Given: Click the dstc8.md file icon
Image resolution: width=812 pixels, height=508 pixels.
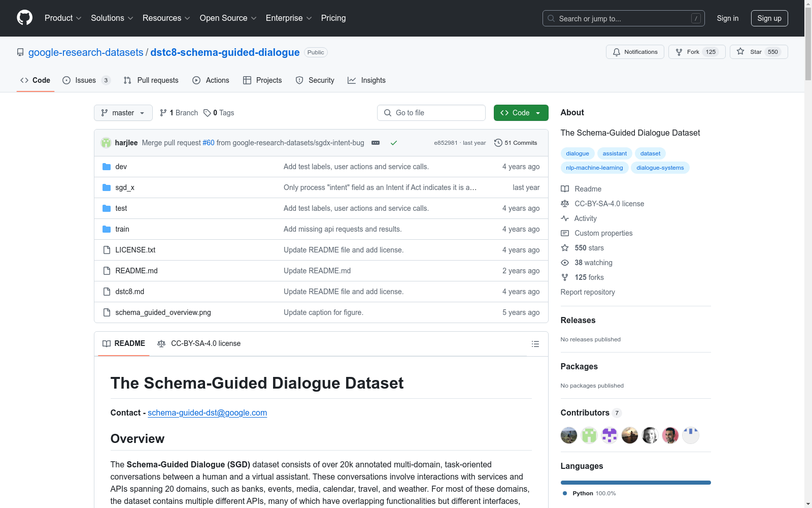Looking at the screenshot, I should (x=107, y=292).
